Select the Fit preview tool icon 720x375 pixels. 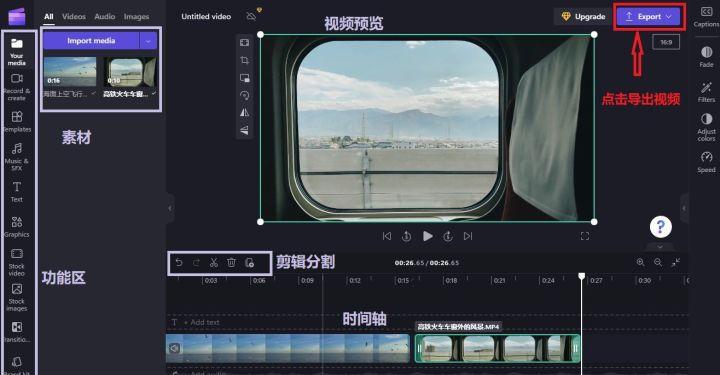244,43
